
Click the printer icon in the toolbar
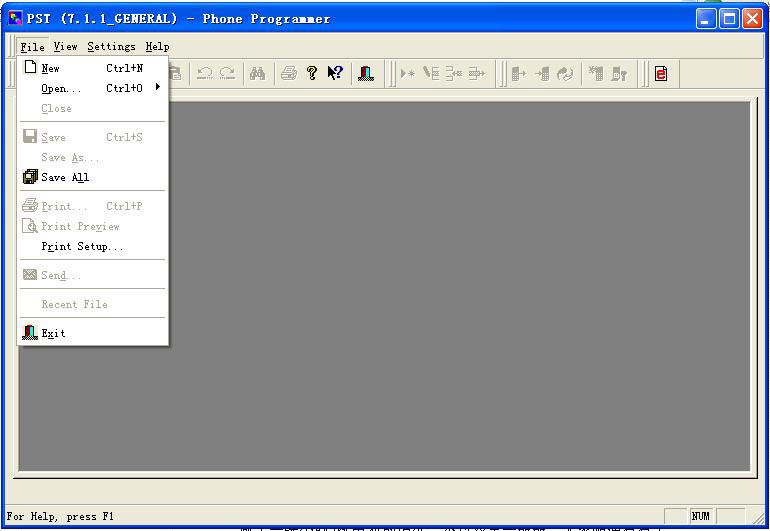point(289,73)
